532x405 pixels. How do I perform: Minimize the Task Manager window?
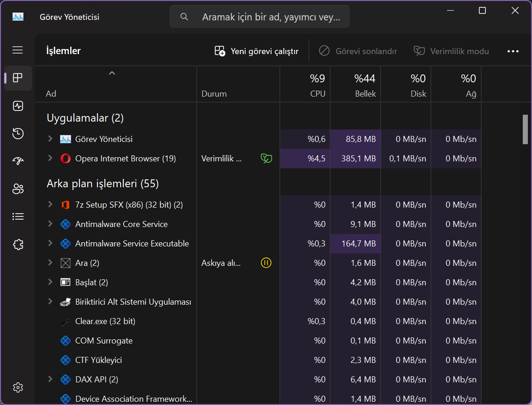coord(450,11)
